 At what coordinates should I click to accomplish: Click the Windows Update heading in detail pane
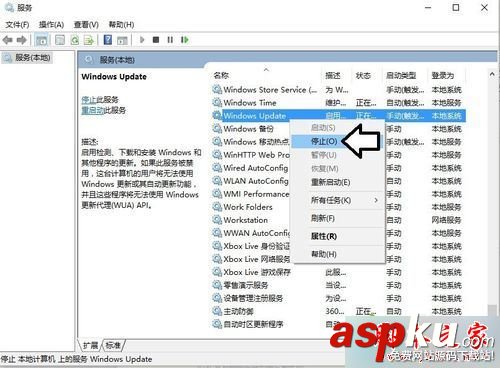point(114,77)
